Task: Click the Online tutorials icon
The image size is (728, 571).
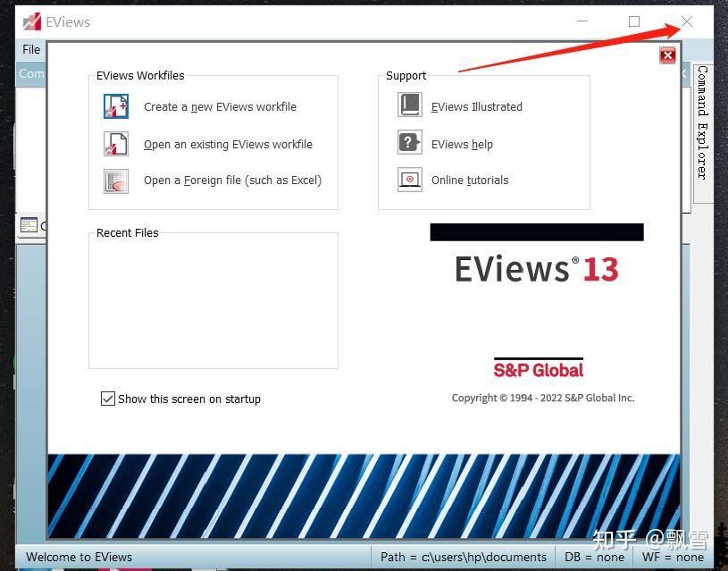Action: 408,180
